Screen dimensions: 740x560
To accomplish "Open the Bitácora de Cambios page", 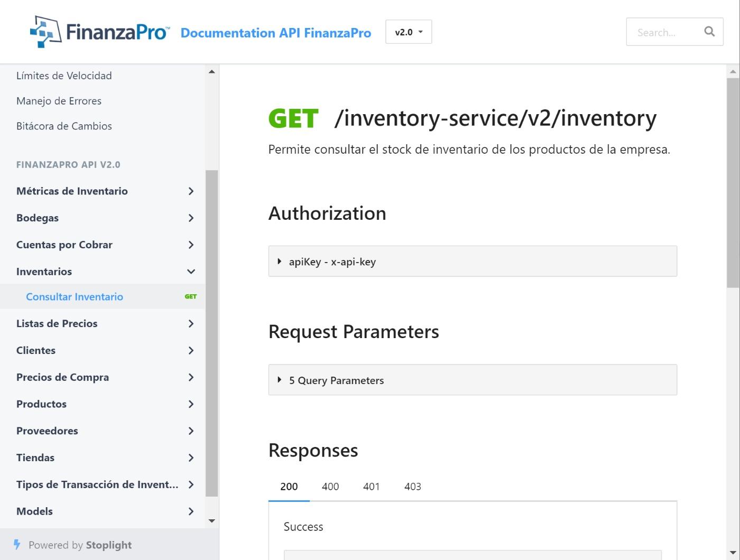I will [x=64, y=126].
